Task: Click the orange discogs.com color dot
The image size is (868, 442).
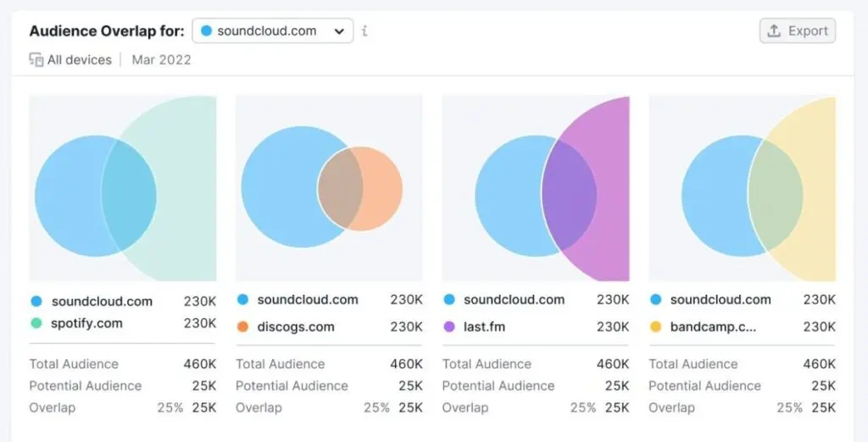Action: click(242, 327)
